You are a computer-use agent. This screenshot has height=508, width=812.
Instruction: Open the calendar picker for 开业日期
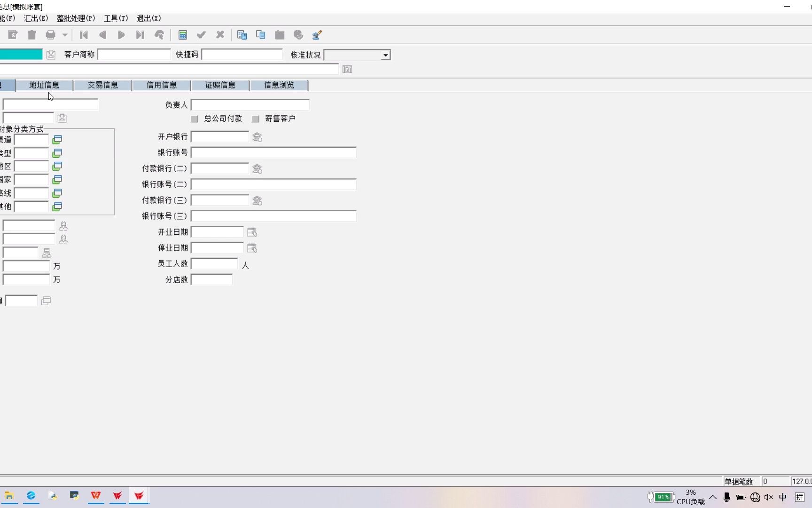click(x=252, y=232)
